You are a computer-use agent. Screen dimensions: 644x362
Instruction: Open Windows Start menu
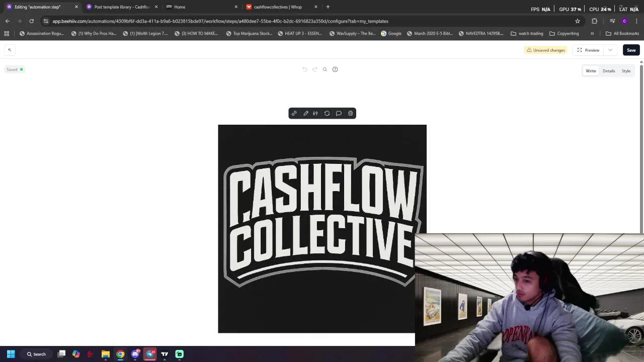(x=11, y=354)
